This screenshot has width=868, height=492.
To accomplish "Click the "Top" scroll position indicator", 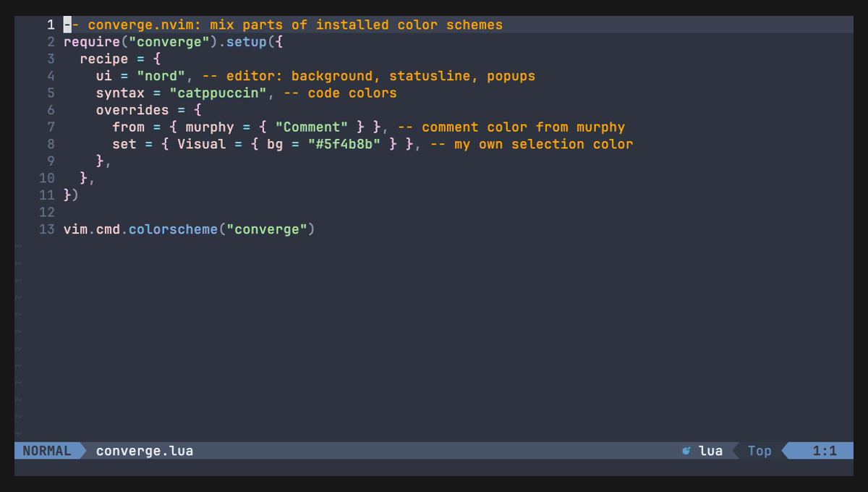I will 759,451.
